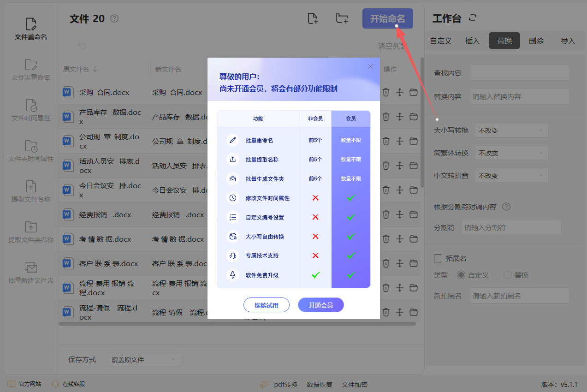This screenshot has height=392, width=587.
Task: Switch to the 替换 workbench tab
Action: [504, 41]
